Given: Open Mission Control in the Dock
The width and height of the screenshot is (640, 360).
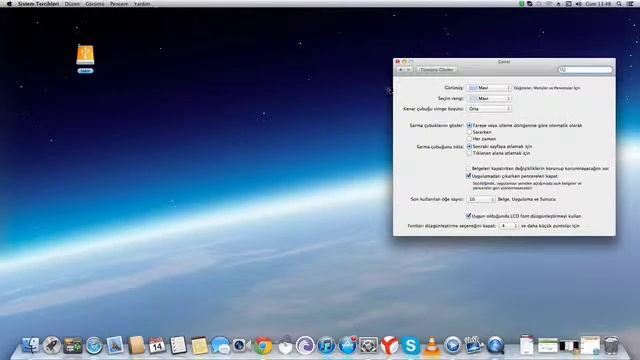Looking at the screenshot, I should tap(73, 345).
